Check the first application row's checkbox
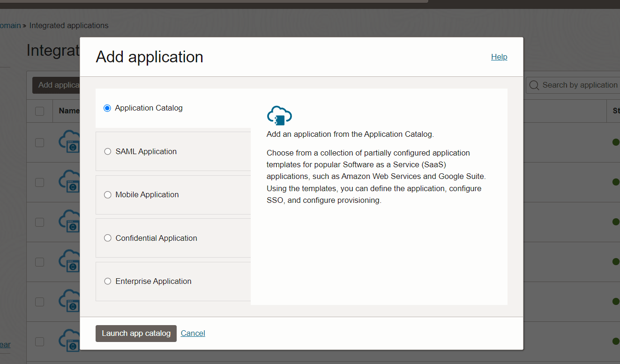This screenshot has height=364, width=620. click(x=39, y=142)
